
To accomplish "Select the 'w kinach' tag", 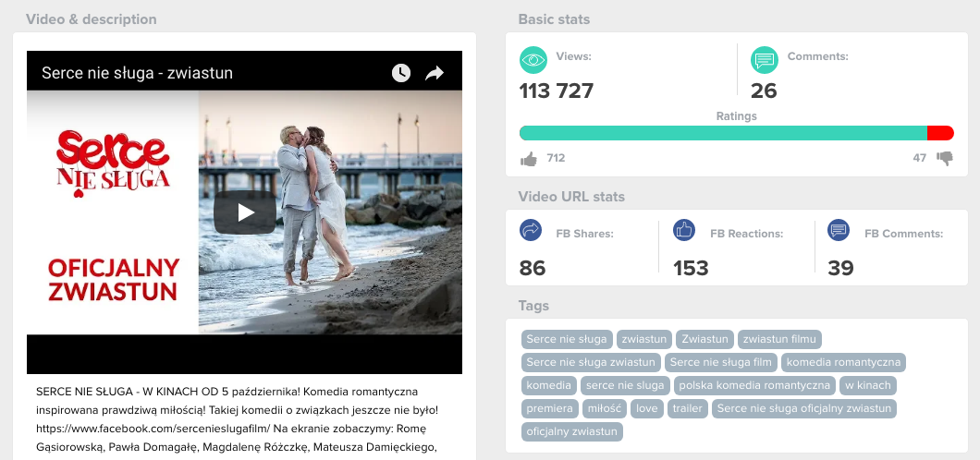I will click(867, 385).
